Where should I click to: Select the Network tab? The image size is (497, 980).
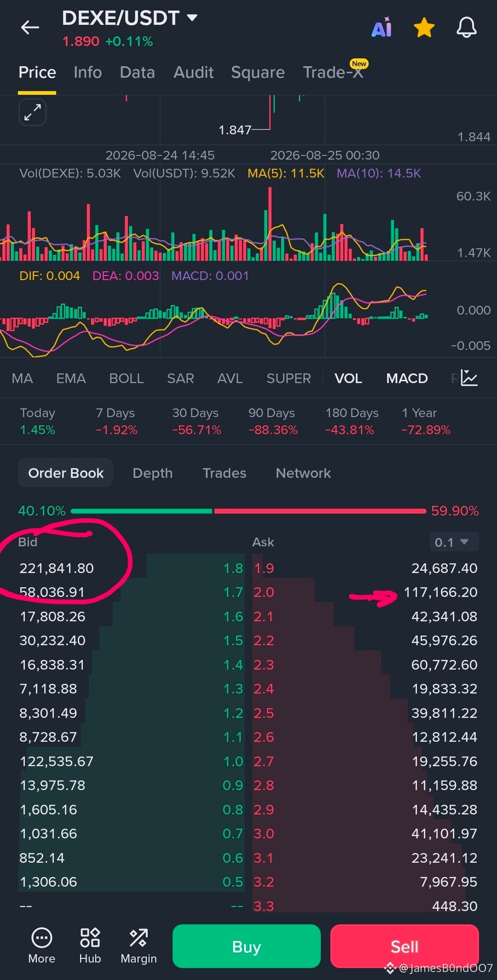(x=303, y=473)
